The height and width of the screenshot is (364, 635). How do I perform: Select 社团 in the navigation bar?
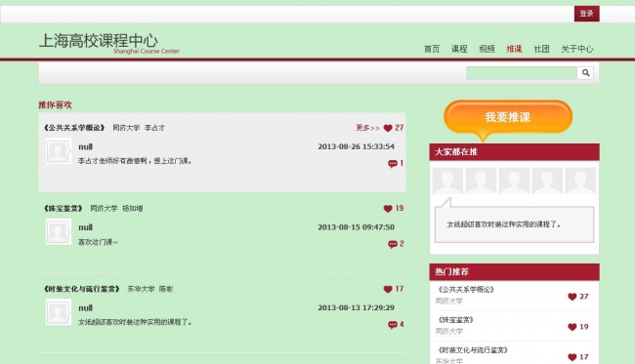541,49
